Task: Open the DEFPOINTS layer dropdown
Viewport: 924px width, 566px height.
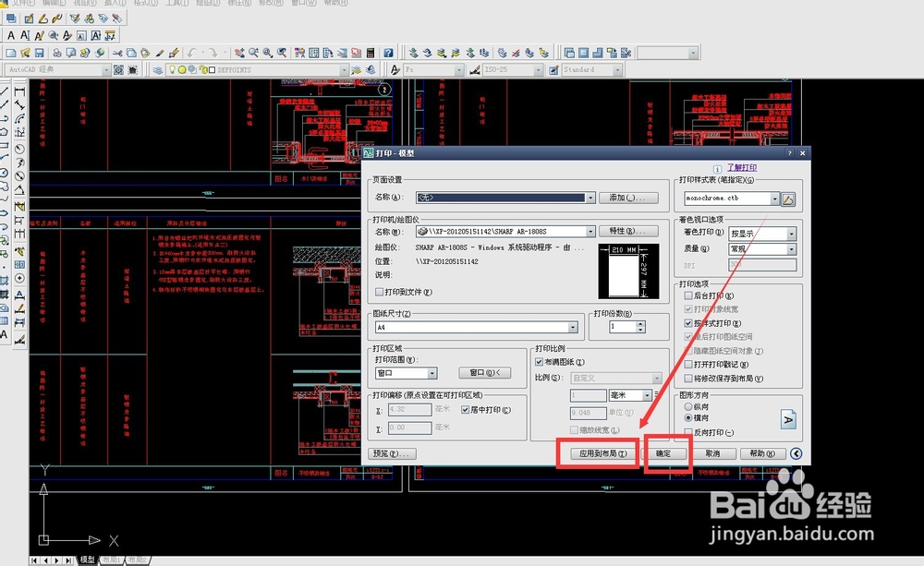Action: pyautogui.click(x=344, y=69)
